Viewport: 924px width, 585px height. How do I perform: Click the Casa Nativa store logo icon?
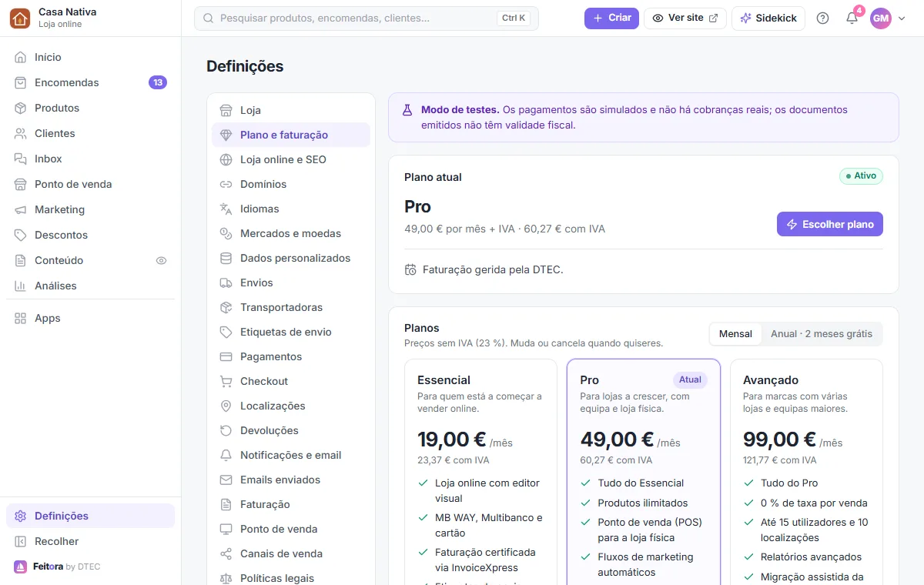point(20,18)
